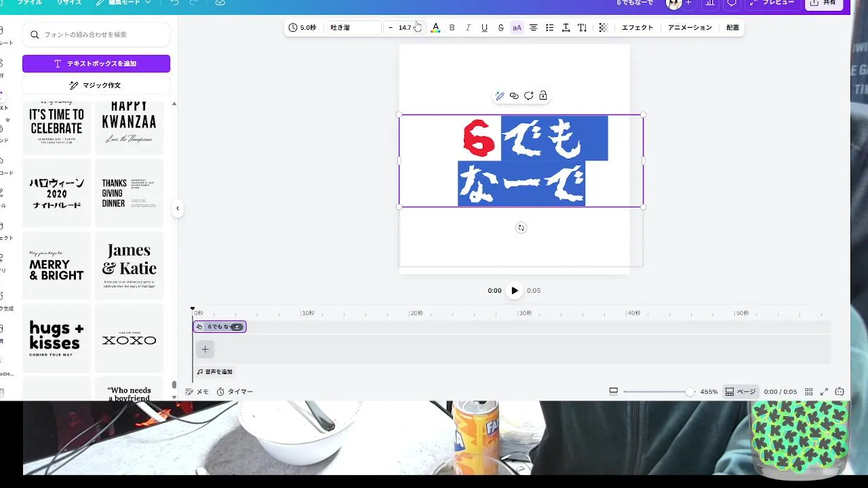The image size is (868, 488).
Task: Open the タイマー timer
Action: pyautogui.click(x=235, y=392)
